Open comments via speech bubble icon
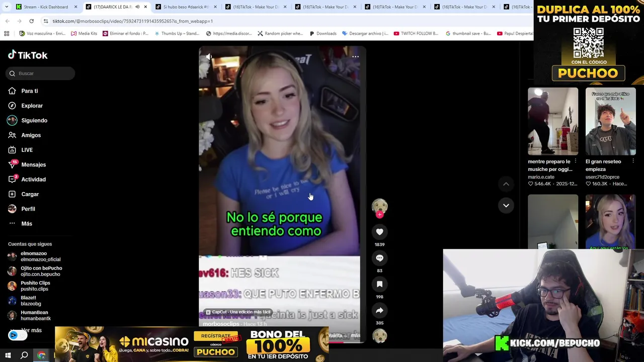The height and width of the screenshot is (362, 644). pyautogui.click(x=379, y=258)
